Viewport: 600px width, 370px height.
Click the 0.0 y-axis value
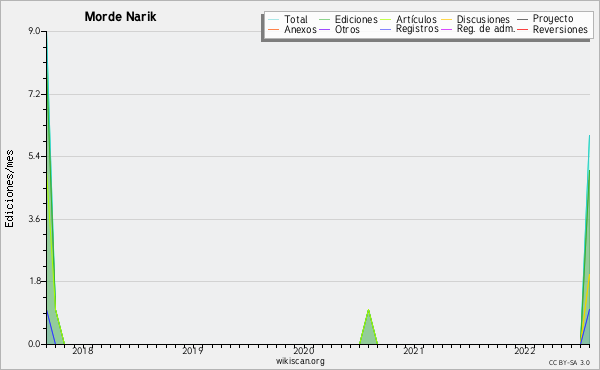tap(34, 344)
